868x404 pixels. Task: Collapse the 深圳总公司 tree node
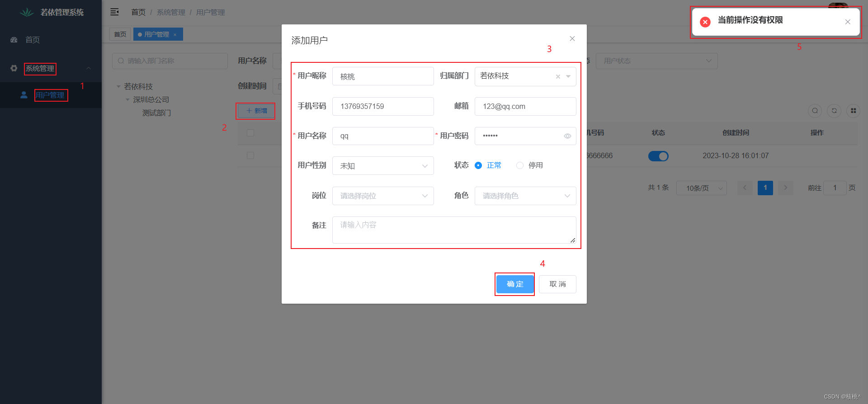tap(127, 99)
